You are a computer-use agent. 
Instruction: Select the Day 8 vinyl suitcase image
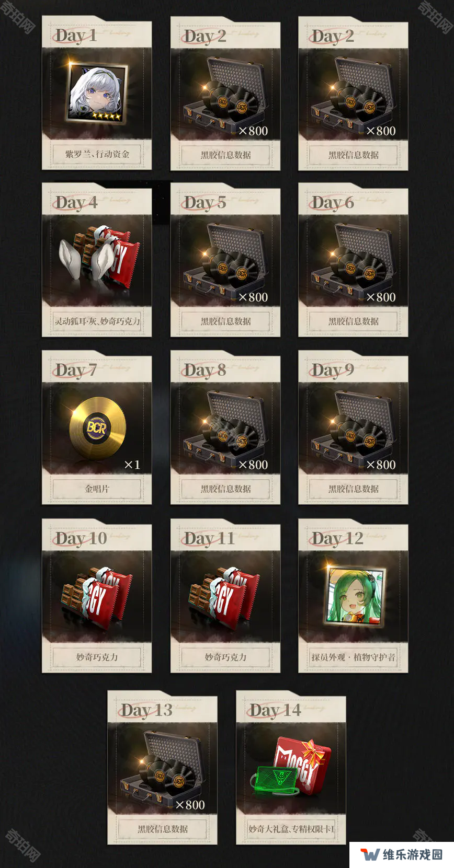[x=225, y=428]
